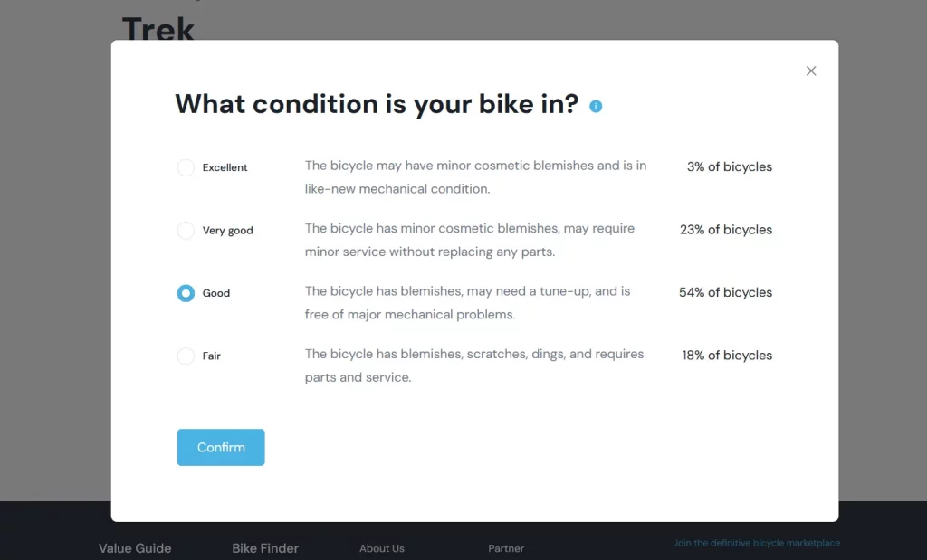Select the Good condition radio button
927x560 pixels.
coord(186,293)
